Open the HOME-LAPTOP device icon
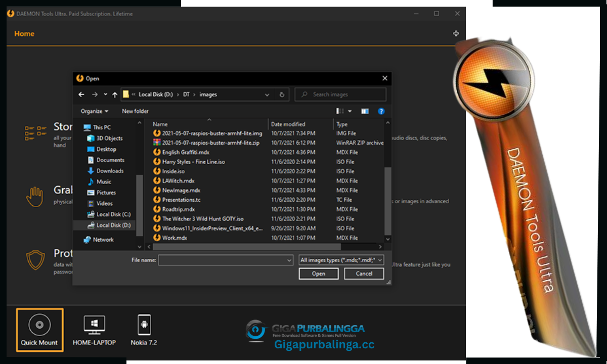This screenshot has height=364, width=607. click(x=94, y=325)
